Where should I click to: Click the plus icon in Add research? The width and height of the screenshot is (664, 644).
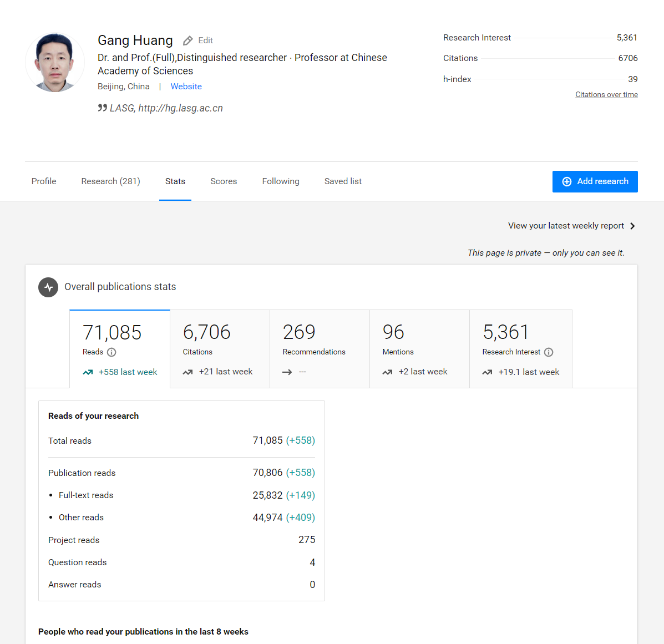566,181
